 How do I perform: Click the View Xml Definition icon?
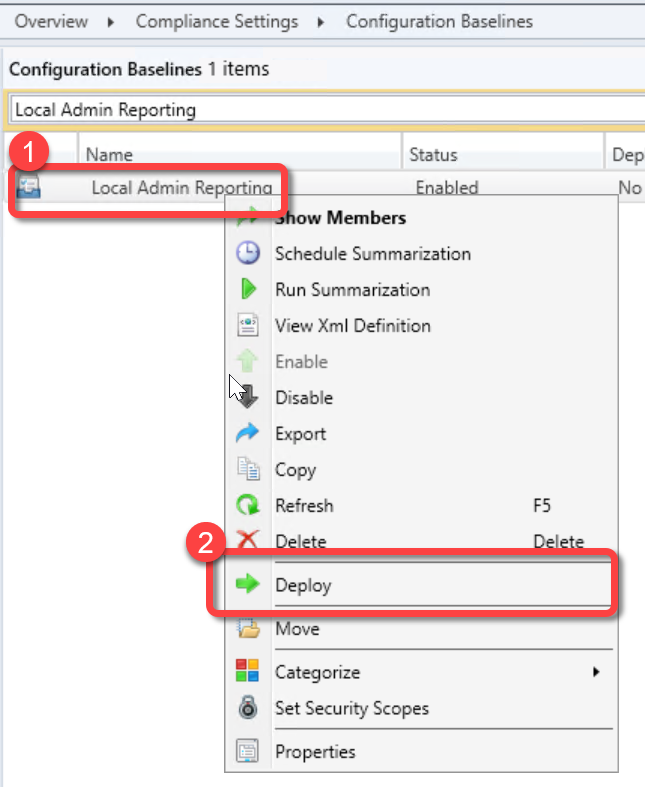click(247, 326)
